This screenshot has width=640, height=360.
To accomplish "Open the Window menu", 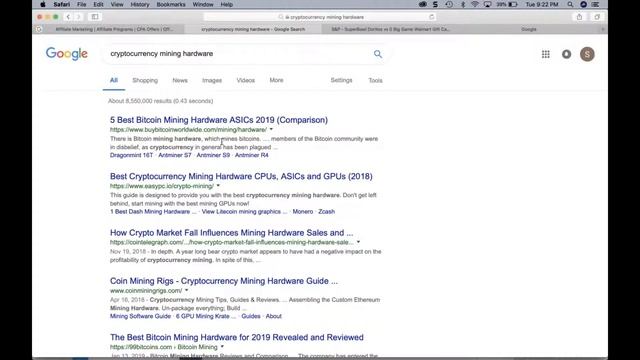I will pyautogui.click(x=203, y=4).
